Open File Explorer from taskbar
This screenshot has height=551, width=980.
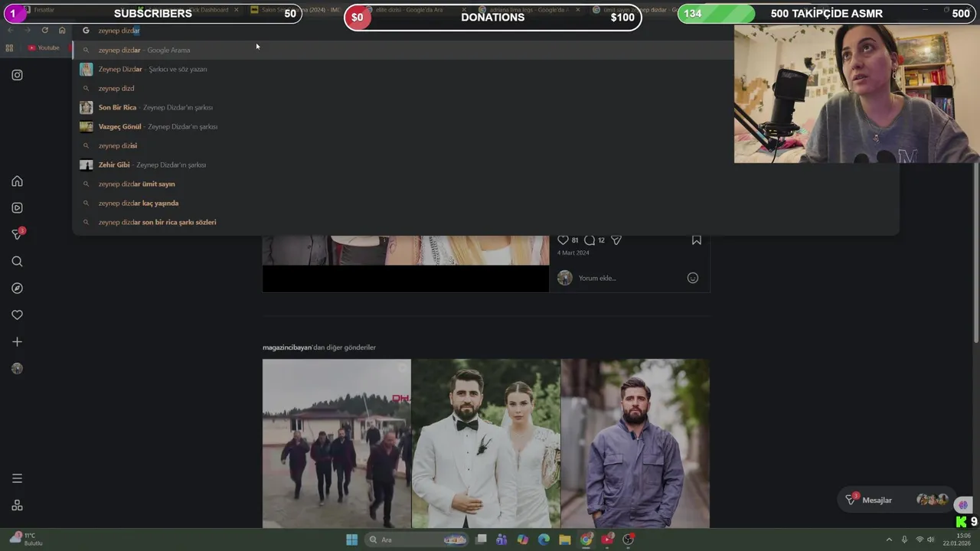pyautogui.click(x=565, y=540)
